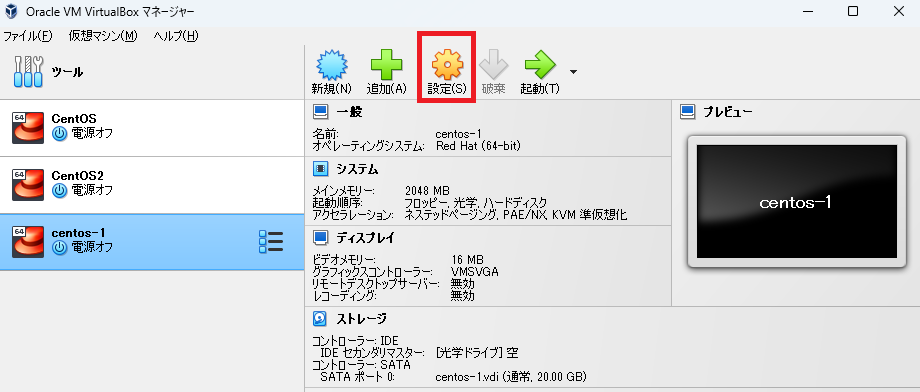This screenshot has width=920, height=392.
Task: Click the centos-1 Red Hat OS icon
Action: tap(28, 242)
